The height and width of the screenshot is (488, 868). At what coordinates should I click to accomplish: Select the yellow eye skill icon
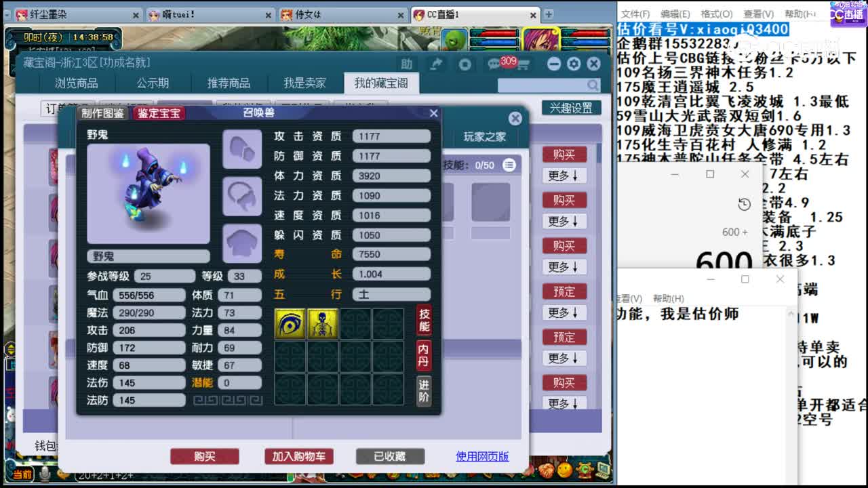point(290,324)
